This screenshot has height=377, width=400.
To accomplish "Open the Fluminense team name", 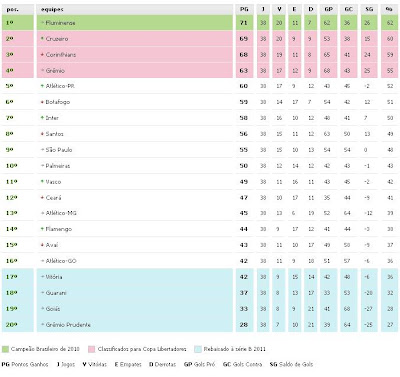I will coord(60,23).
